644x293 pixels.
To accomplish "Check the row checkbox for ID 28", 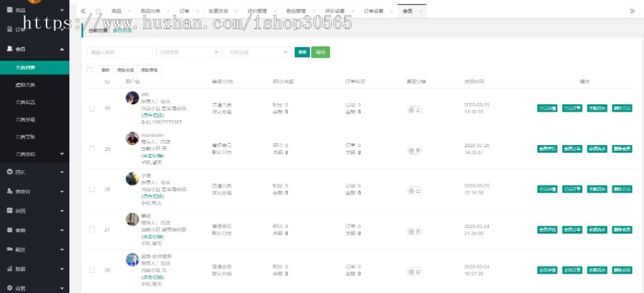I will click(x=92, y=189).
